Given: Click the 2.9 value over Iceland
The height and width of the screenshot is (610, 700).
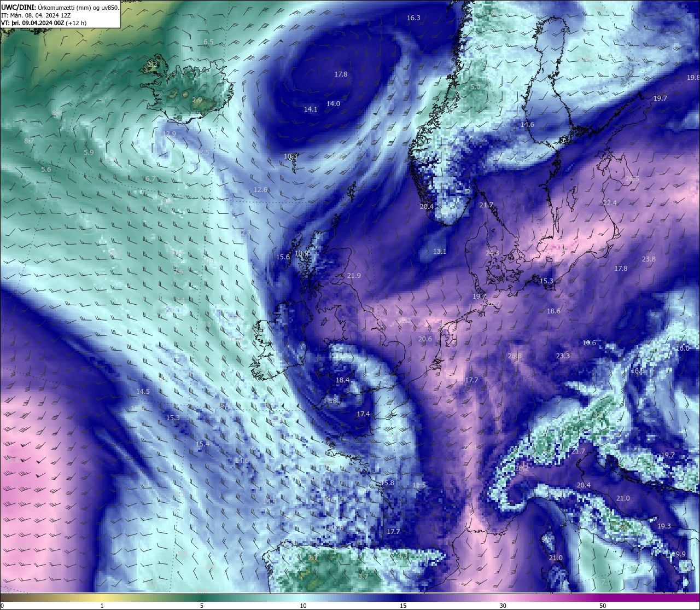Looking at the screenshot, I should click(197, 100).
